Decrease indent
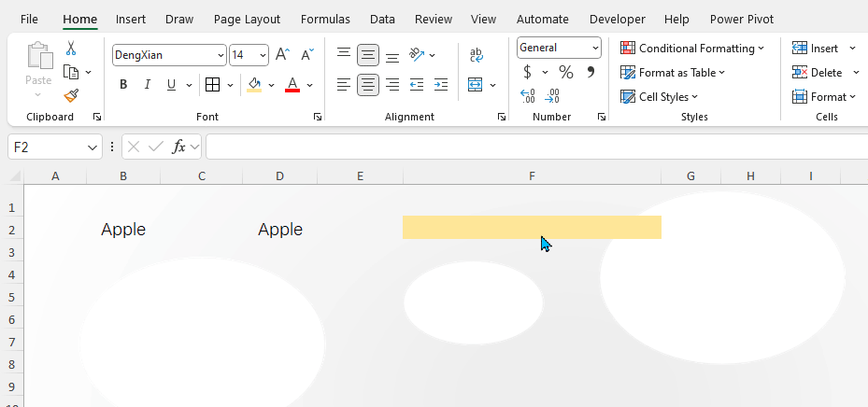The width and height of the screenshot is (868, 407). pos(417,85)
